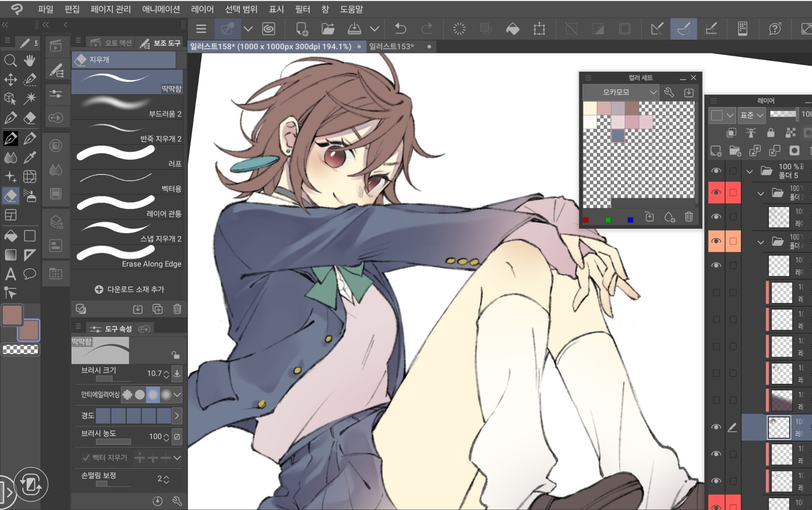Click 다운로드 소재 추가 button
812x510 pixels.
129,289
